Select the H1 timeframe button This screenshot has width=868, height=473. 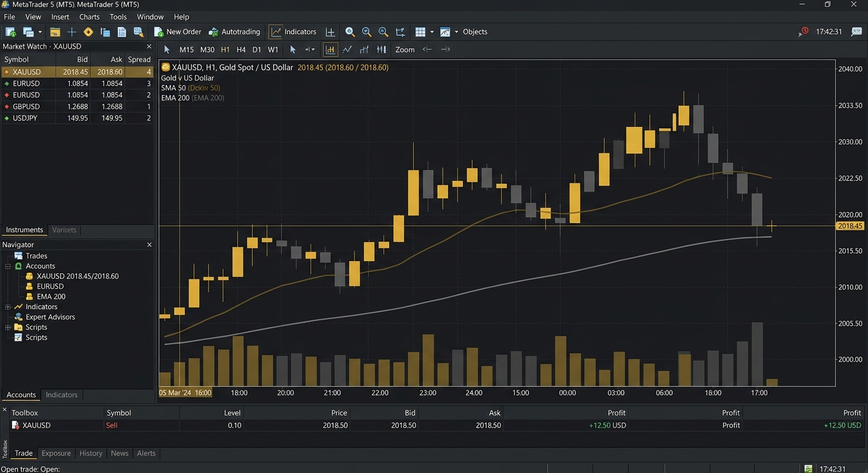[x=225, y=49]
